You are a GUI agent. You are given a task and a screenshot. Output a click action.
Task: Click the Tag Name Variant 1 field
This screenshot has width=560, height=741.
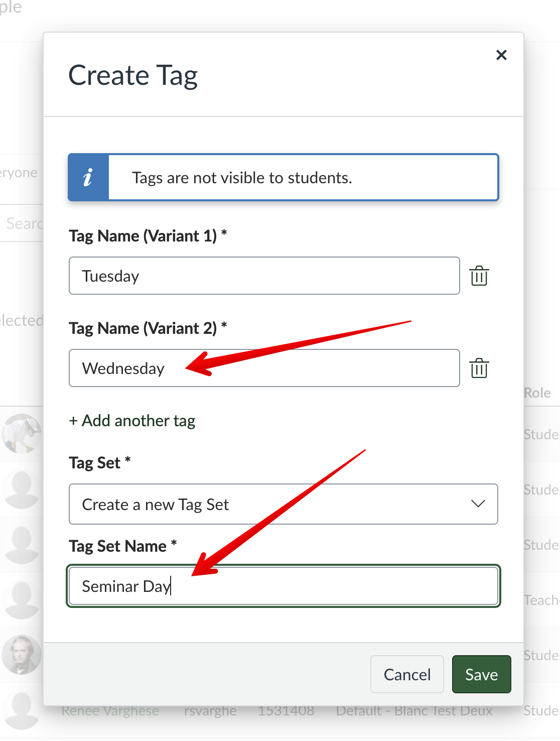point(264,276)
